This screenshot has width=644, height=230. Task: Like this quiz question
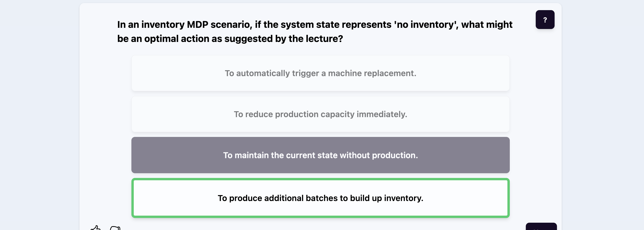(x=96, y=228)
